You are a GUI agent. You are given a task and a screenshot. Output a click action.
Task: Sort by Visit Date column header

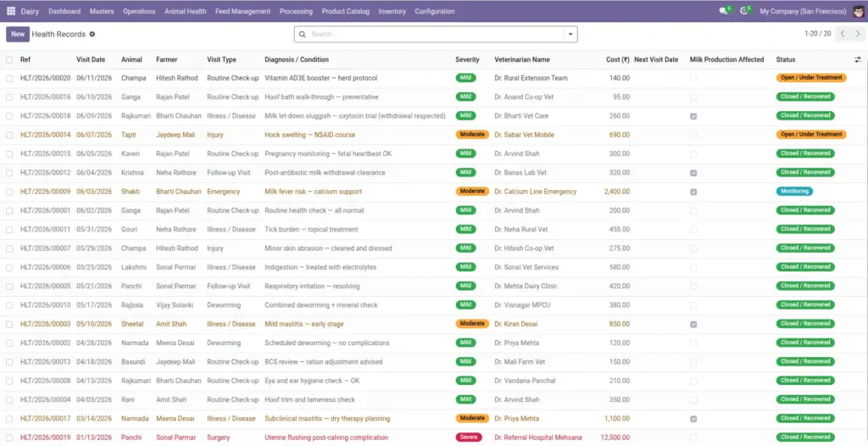(x=91, y=60)
